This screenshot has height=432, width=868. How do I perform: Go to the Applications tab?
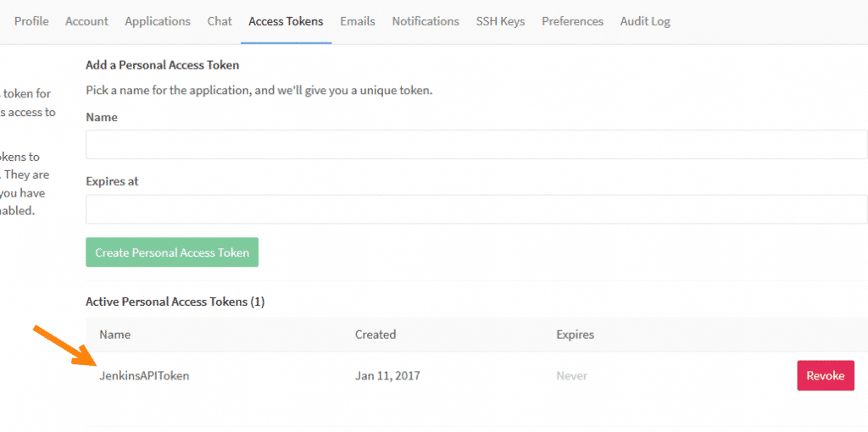[x=158, y=21]
